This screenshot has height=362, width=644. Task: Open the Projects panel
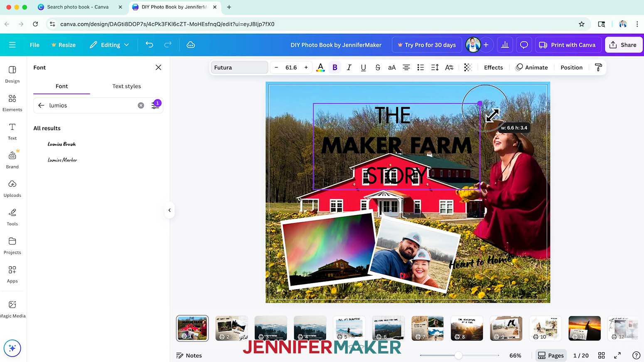[12, 246]
